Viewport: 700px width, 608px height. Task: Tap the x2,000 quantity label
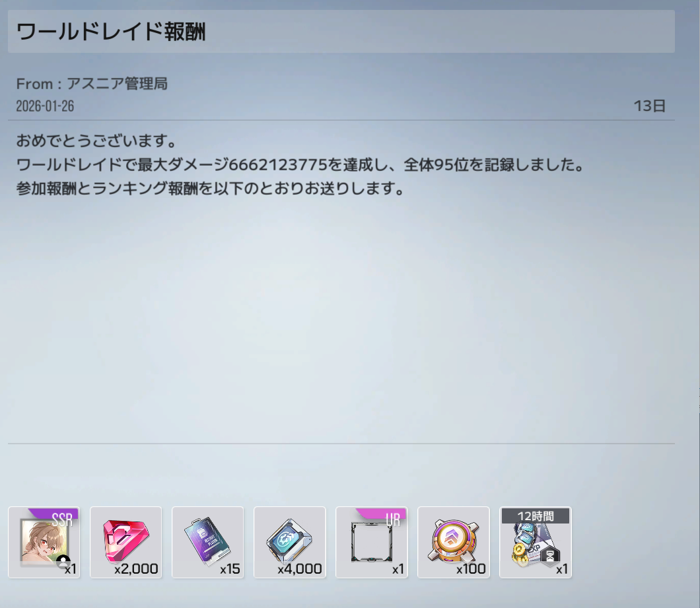(x=136, y=568)
